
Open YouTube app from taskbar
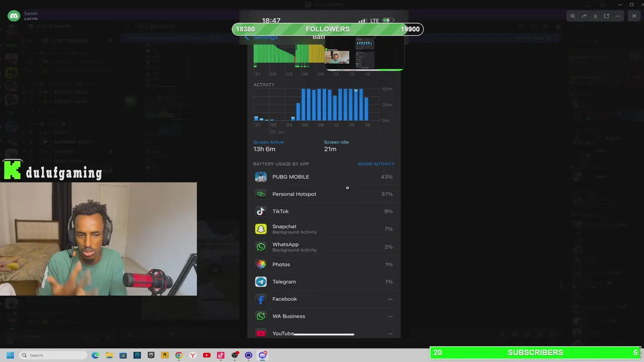pyautogui.click(x=207, y=355)
